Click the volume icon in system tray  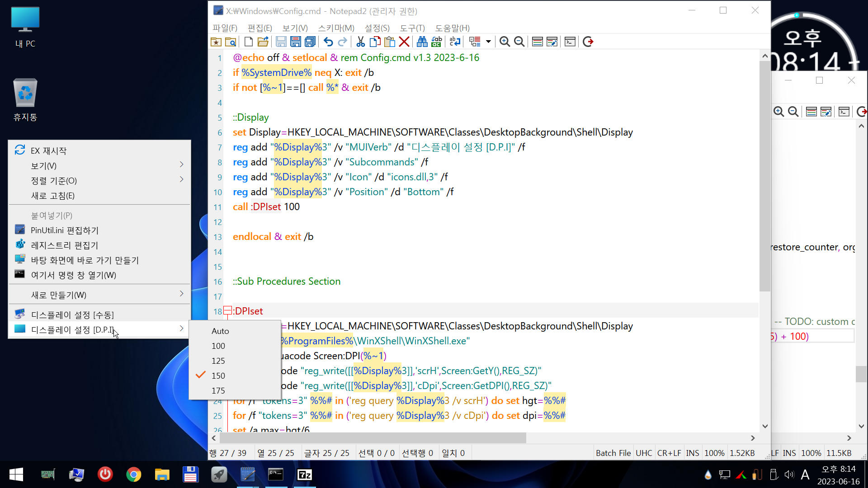click(789, 474)
